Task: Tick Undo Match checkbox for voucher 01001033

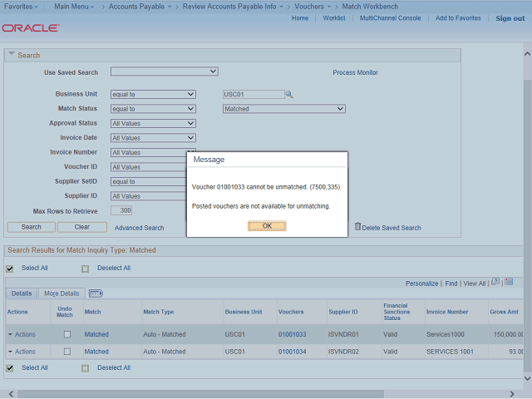Action: tap(67, 334)
